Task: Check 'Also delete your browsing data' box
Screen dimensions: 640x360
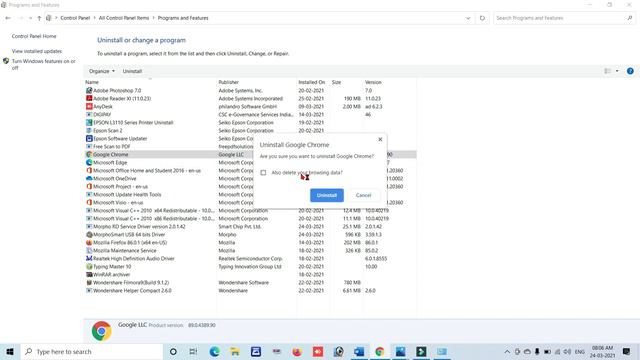Action: (263, 173)
